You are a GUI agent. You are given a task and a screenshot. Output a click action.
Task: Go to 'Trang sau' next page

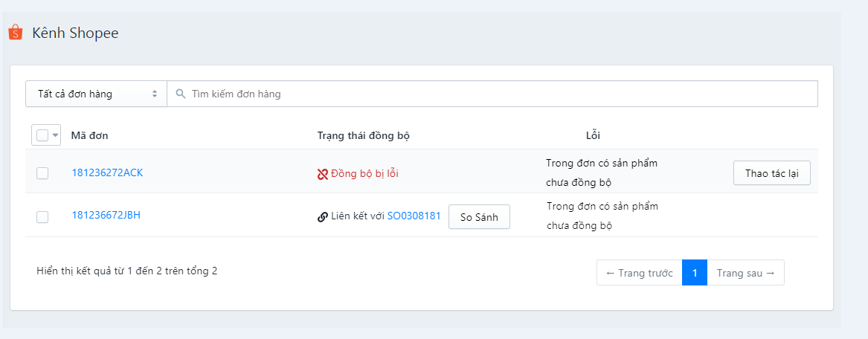click(746, 273)
